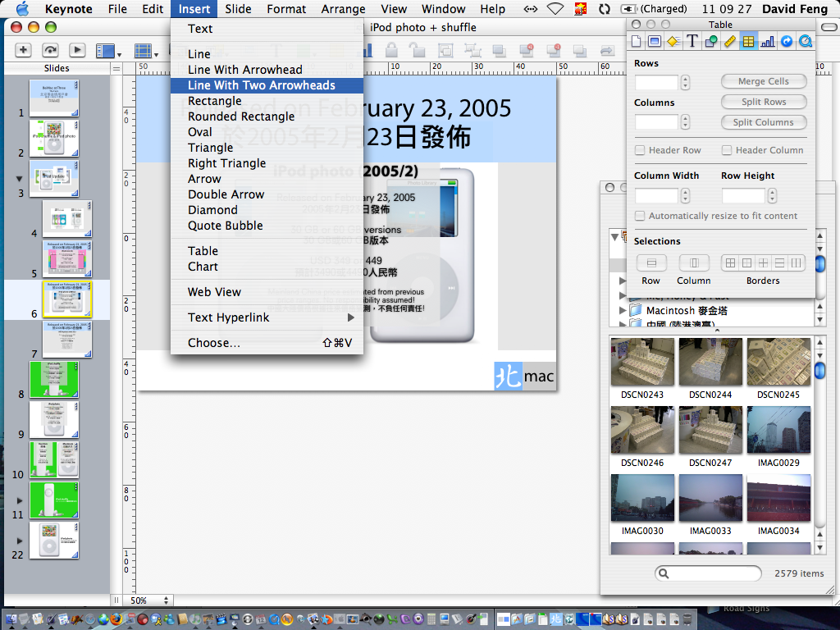
Task: Select slide 1 thumbnail in navigator
Action: click(53, 98)
